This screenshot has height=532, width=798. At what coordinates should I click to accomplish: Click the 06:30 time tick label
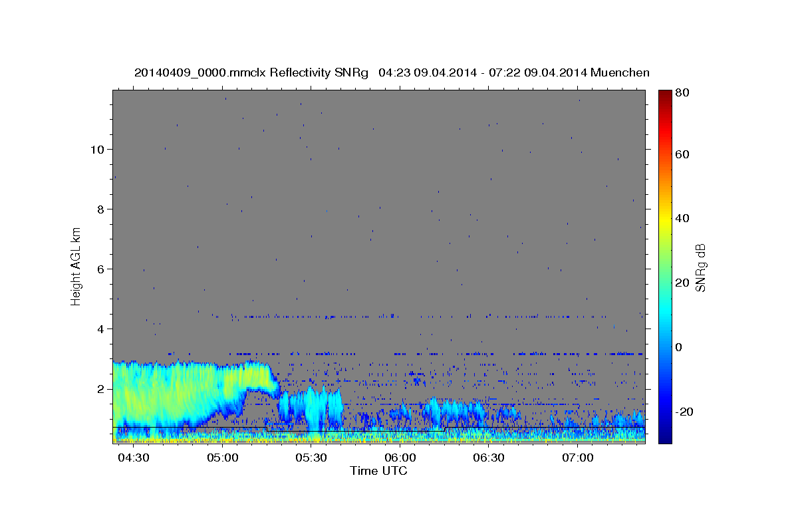[489, 459]
